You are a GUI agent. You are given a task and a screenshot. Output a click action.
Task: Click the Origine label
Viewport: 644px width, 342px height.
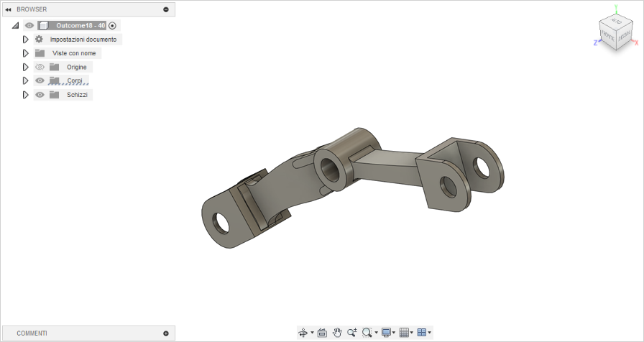pos(77,67)
